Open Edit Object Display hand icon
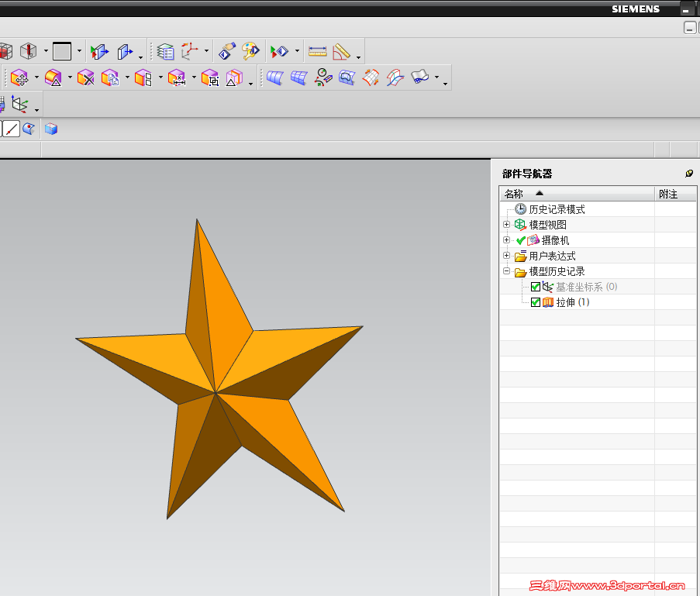700x596 pixels. click(227, 51)
